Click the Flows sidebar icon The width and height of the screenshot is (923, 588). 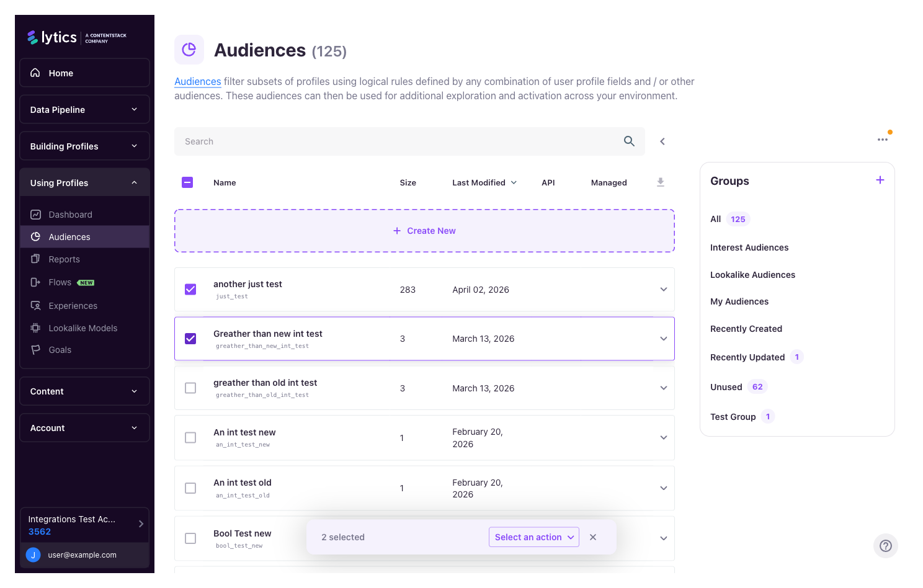click(35, 282)
